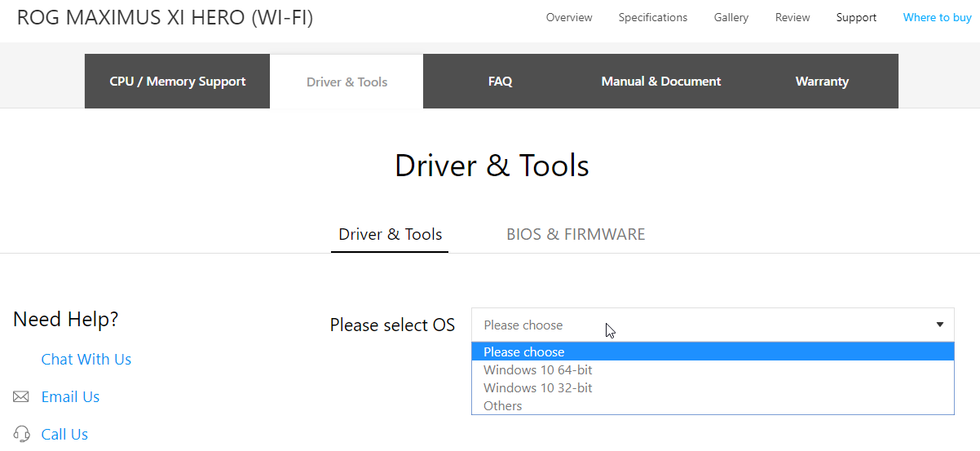Viewport: 980px width, 451px height.
Task: Select the highlighted Please choose option
Action: (x=524, y=352)
